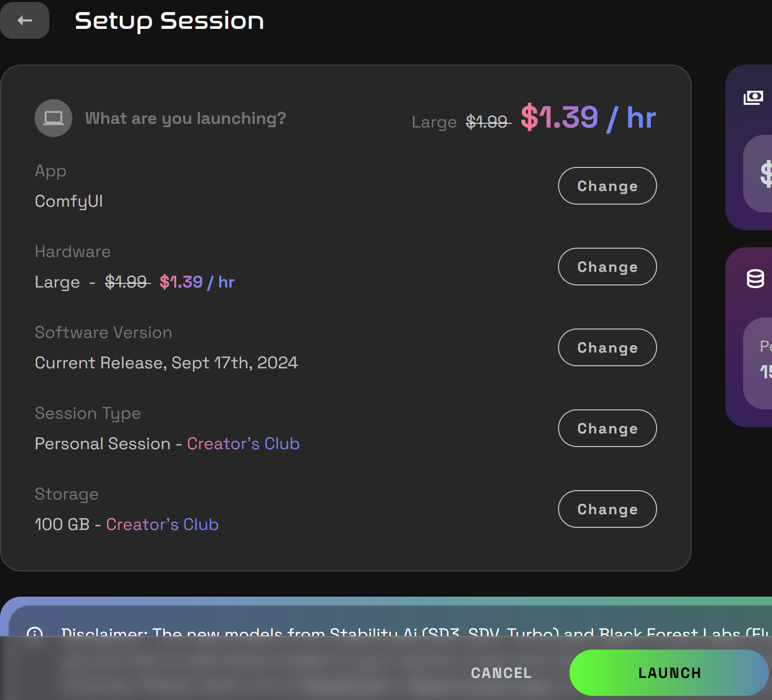Screen dimensions: 772x700
Task: Change the 100 GB storage option
Action: [607, 509]
